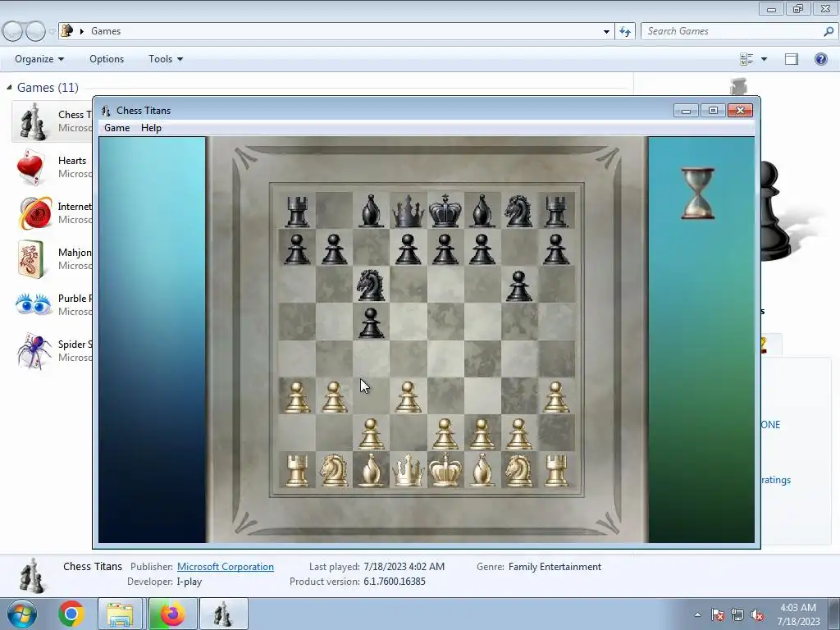Collapse the Games (11) group
The width and height of the screenshot is (840, 630).
coord(9,87)
